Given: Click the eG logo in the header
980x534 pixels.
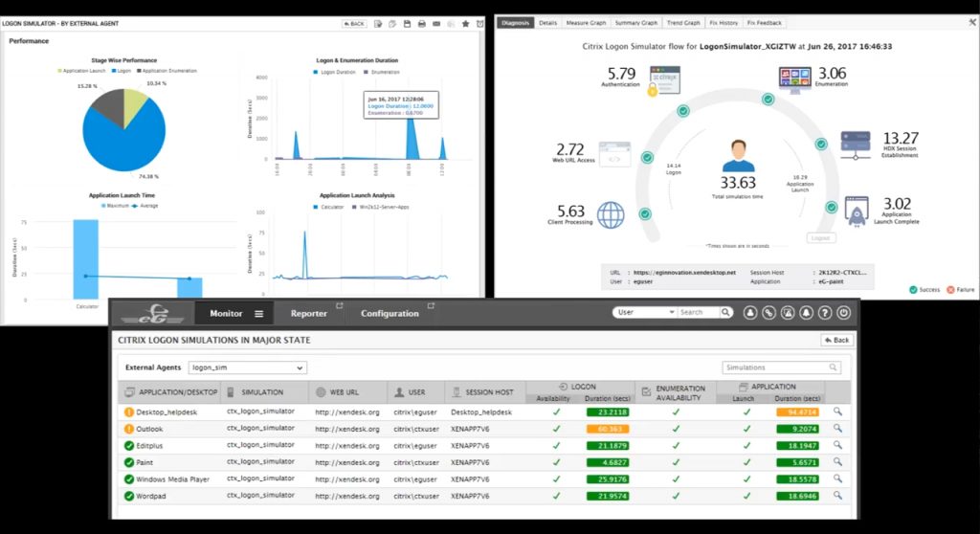Looking at the screenshot, I should click(x=152, y=313).
